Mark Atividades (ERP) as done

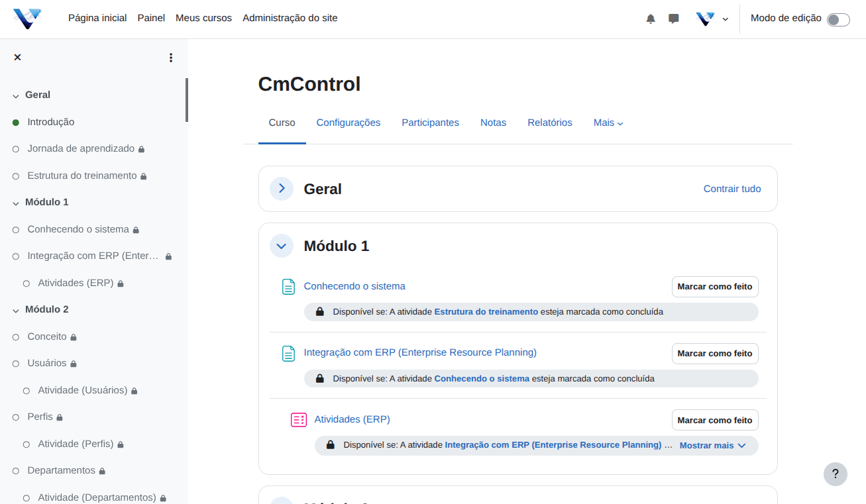714,420
